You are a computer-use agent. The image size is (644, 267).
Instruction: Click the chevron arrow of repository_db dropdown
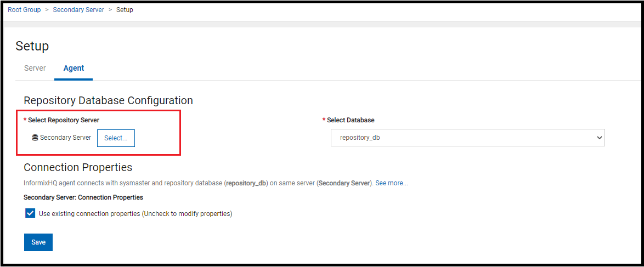coord(598,138)
